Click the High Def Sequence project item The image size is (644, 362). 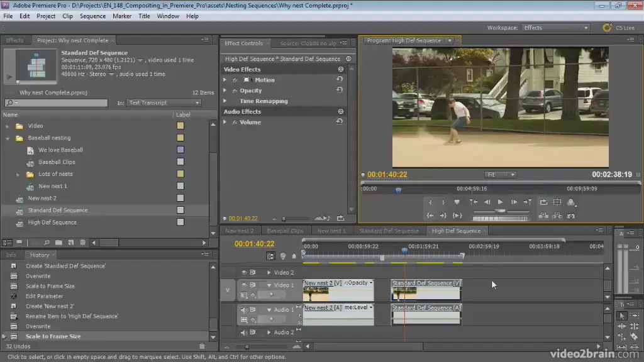click(52, 222)
